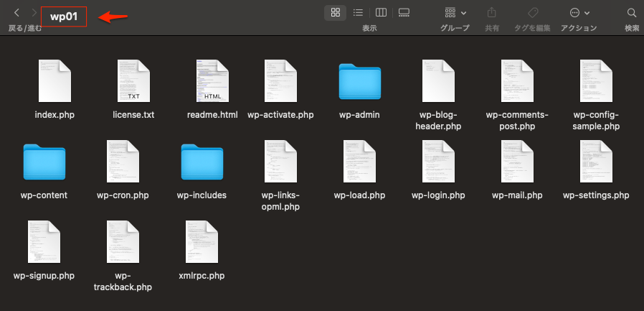Select the wp-admin folder
Image resolution: width=644 pixels, height=311 pixels.
pos(360,82)
